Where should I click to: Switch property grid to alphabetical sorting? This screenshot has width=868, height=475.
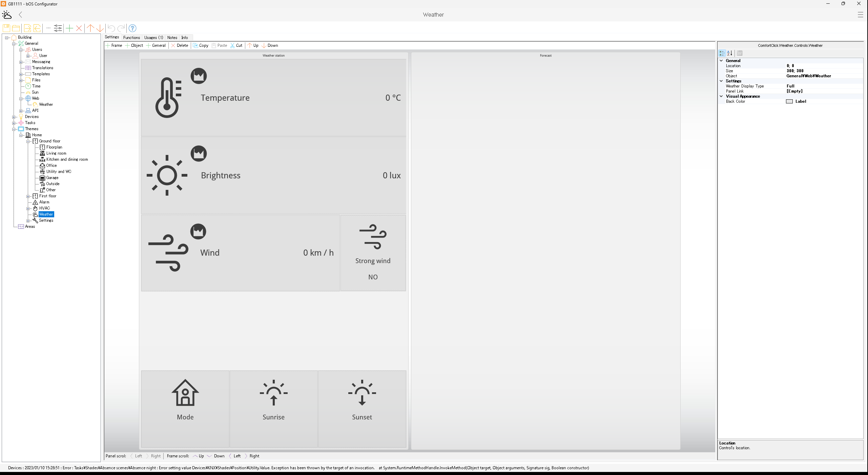point(730,53)
